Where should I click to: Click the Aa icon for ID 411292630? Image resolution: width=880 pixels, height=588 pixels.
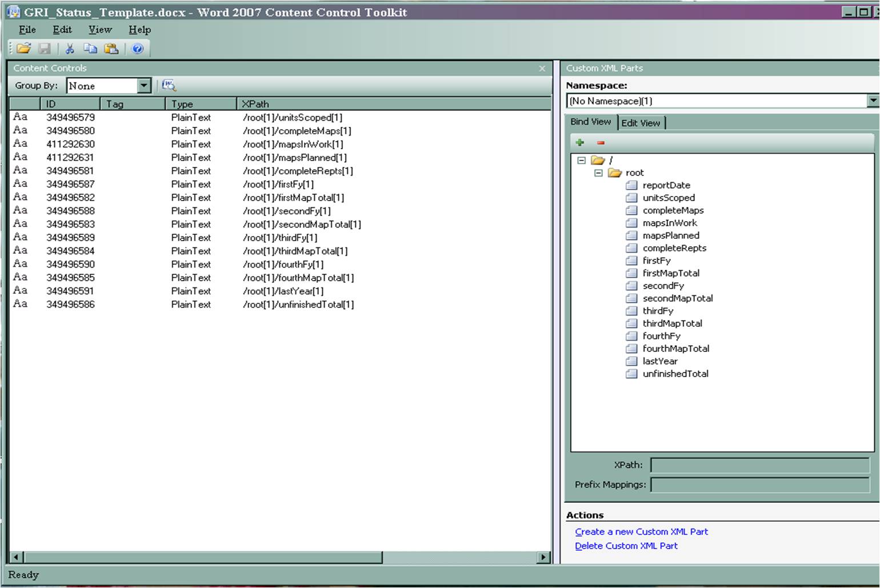(x=21, y=143)
